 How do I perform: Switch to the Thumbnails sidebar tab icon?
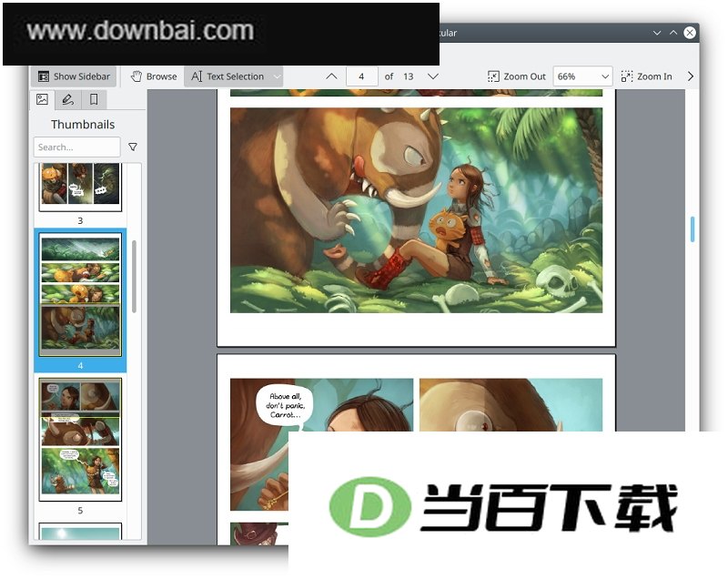[42, 99]
